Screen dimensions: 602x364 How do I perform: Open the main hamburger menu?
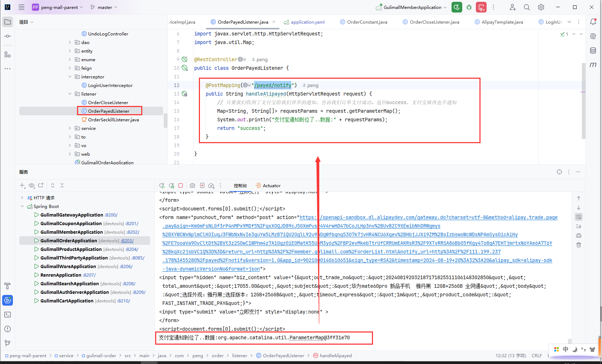pyautogui.click(x=21, y=7)
